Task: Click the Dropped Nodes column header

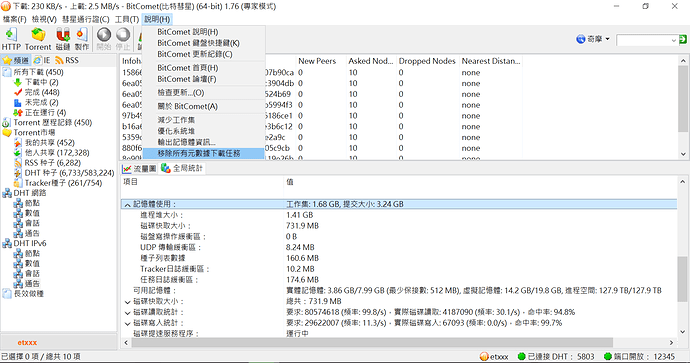Action: click(427, 61)
